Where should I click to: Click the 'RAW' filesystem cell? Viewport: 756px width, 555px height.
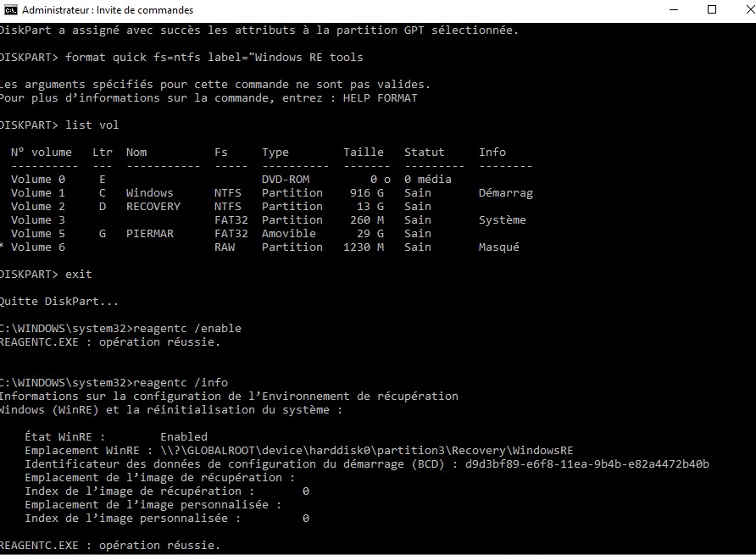point(225,247)
